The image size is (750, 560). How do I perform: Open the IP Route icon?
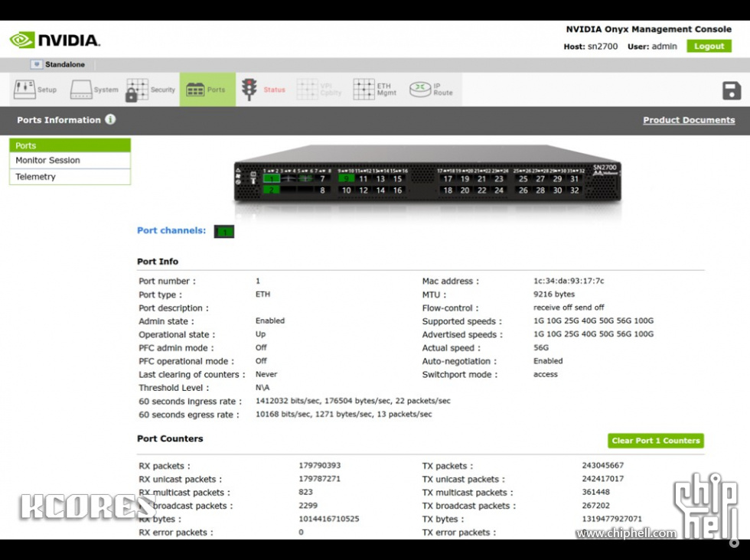[x=420, y=90]
